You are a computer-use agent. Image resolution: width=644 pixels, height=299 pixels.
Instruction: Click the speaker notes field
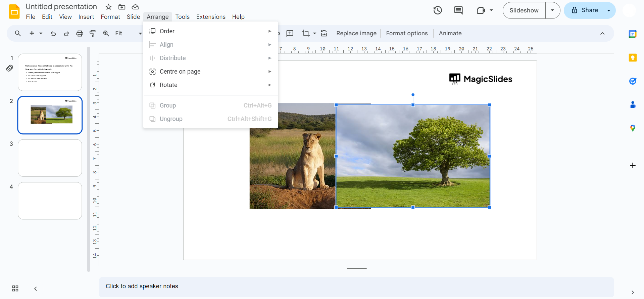(x=356, y=287)
